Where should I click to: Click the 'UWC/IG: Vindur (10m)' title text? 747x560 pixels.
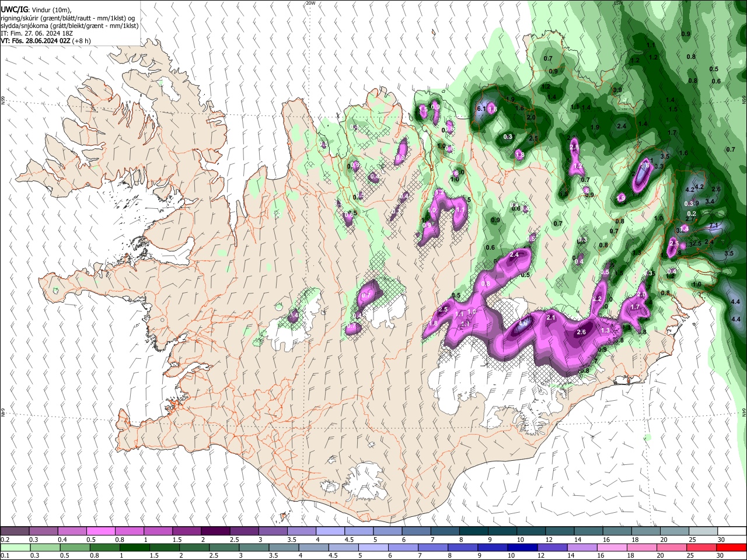[x=36, y=10]
